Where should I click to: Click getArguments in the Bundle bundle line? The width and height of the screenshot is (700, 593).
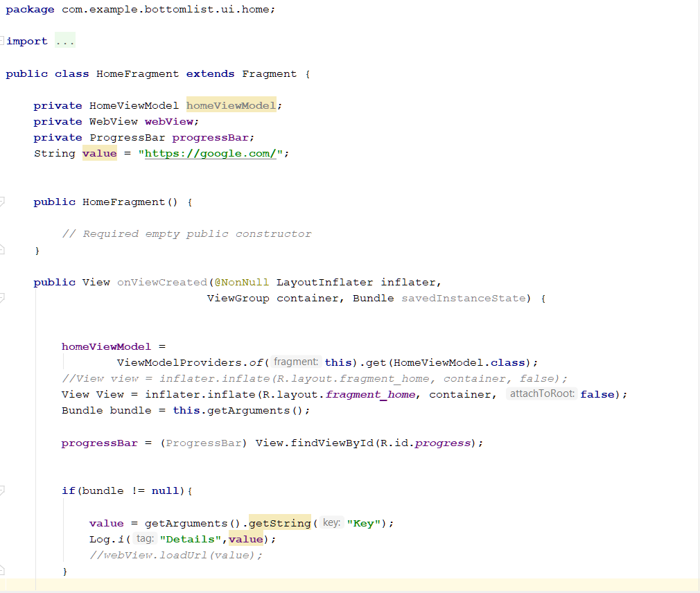coord(248,411)
